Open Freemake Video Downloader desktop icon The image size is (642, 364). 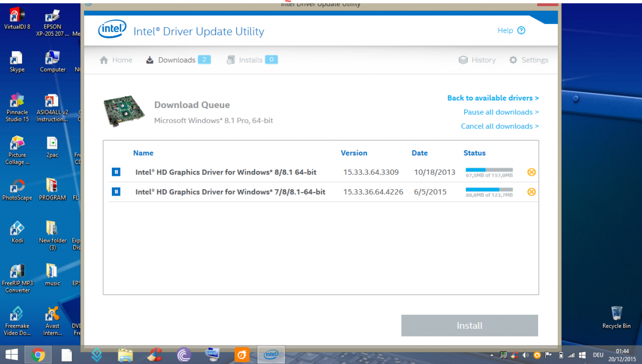tap(17, 322)
